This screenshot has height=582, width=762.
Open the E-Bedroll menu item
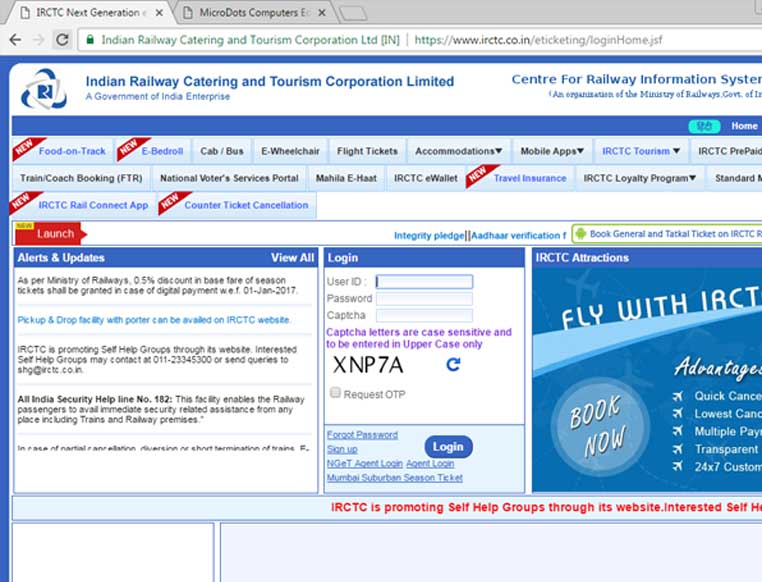click(162, 151)
